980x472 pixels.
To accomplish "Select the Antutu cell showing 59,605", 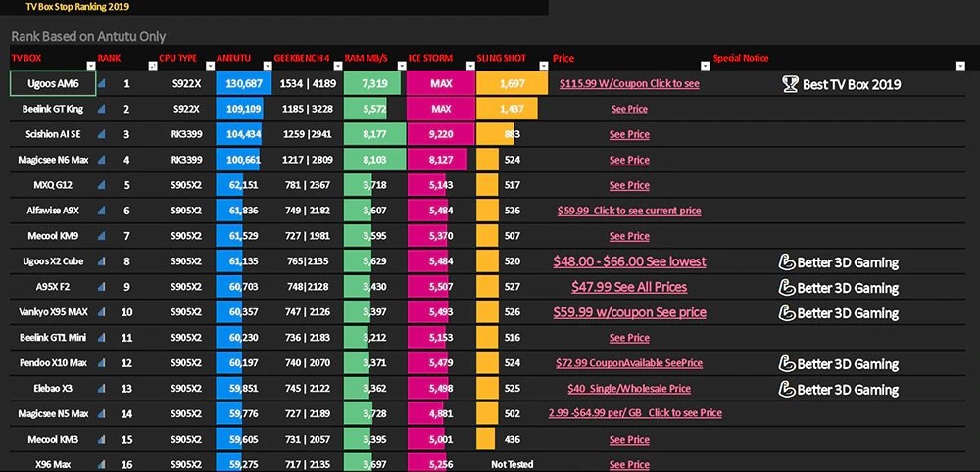I will click(x=244, y=440).
